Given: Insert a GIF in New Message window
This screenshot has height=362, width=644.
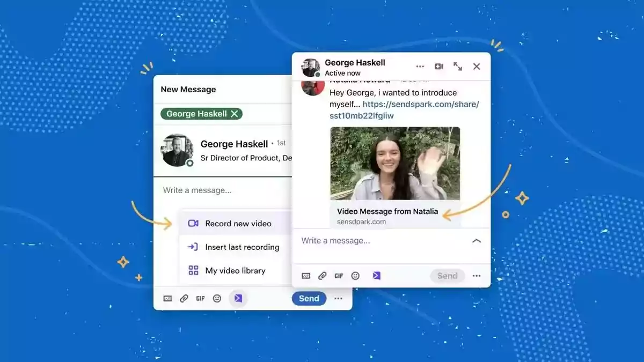Looking at the screenshot, I should (x=200, y=299).
